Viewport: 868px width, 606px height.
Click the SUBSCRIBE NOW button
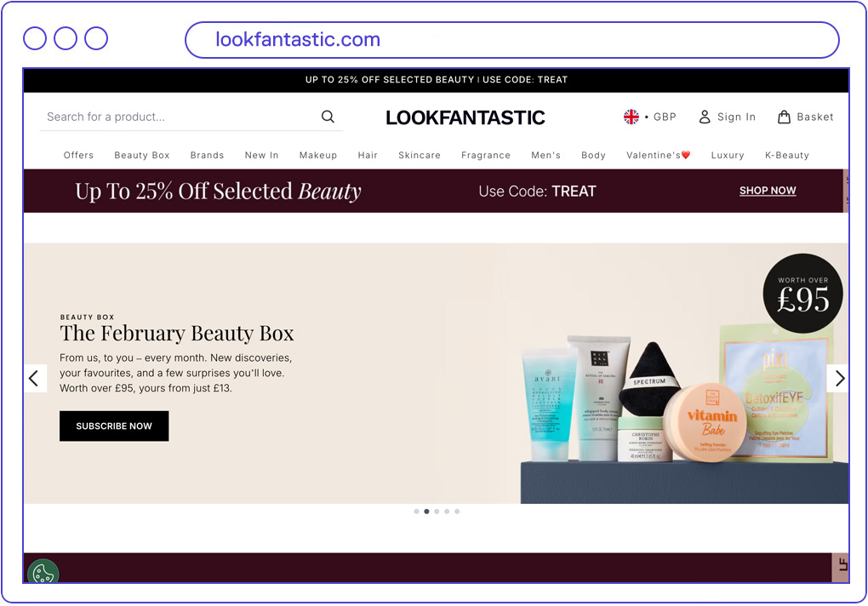coord(114,426)
